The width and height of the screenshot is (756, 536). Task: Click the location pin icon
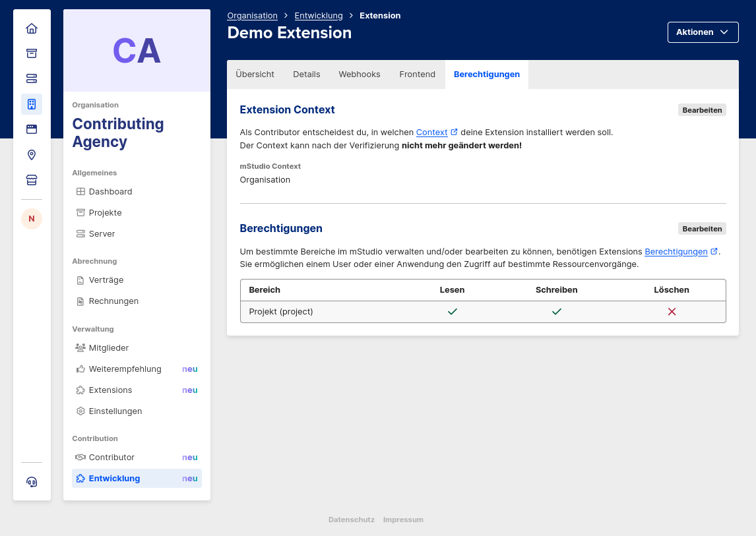pos(32,155)
